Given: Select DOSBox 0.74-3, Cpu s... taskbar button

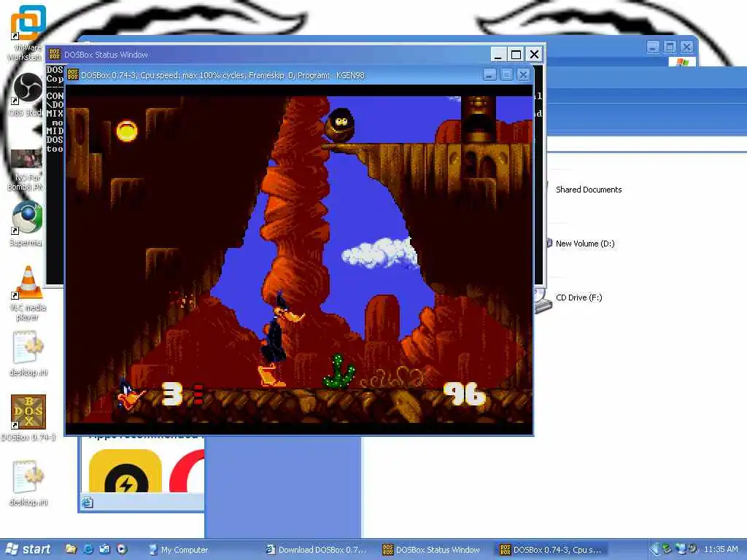Looking at the screenshot, I should (551, 550).
